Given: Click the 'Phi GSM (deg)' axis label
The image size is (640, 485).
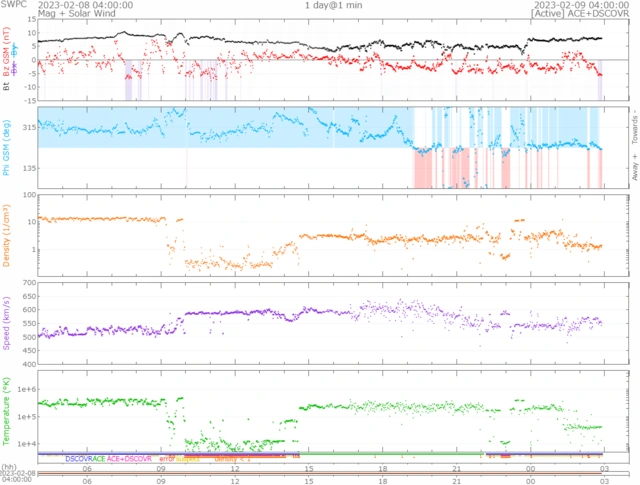Looking at the screenshot, I should (6, 145).
